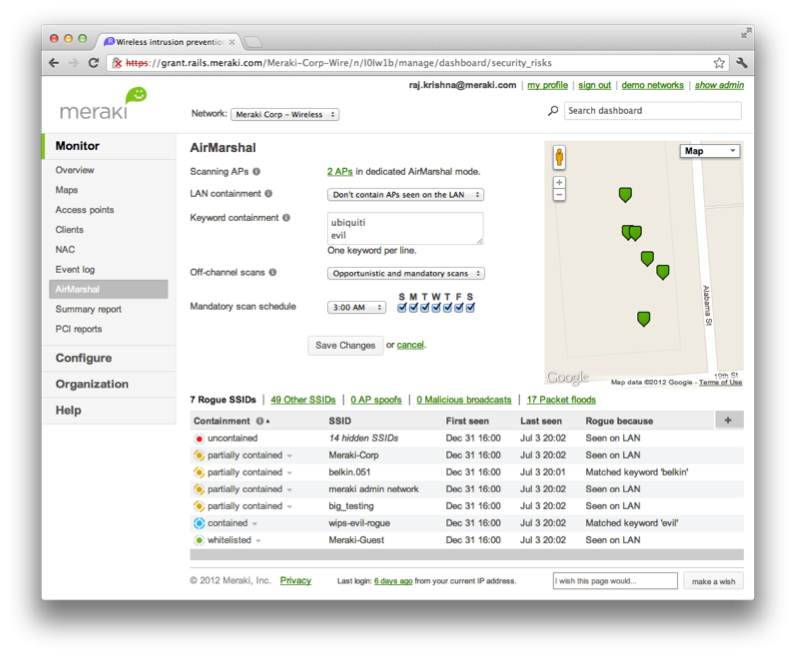Zoom in on the map
Screen dimensions: 796x657
[x=559, y=182]
